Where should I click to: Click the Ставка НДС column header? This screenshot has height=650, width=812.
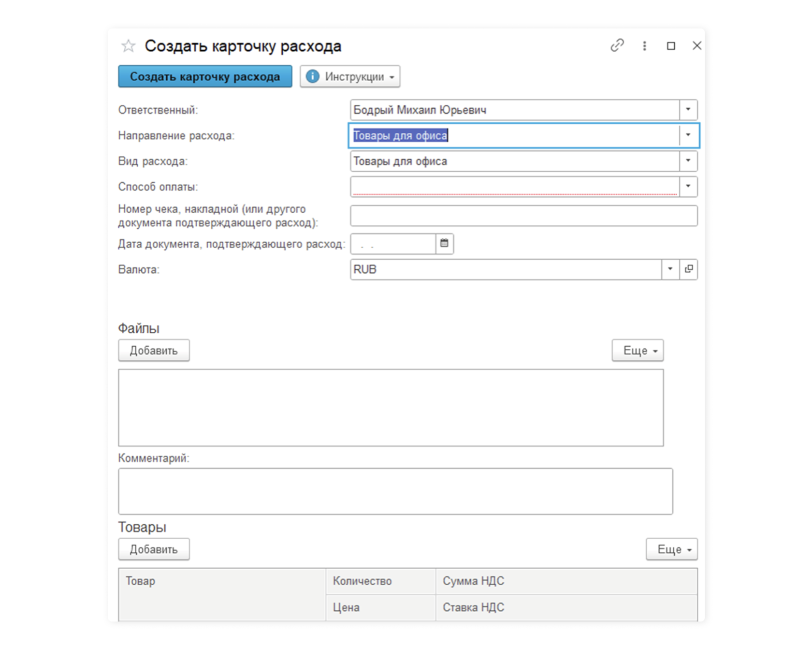click(x=566, y=607)
